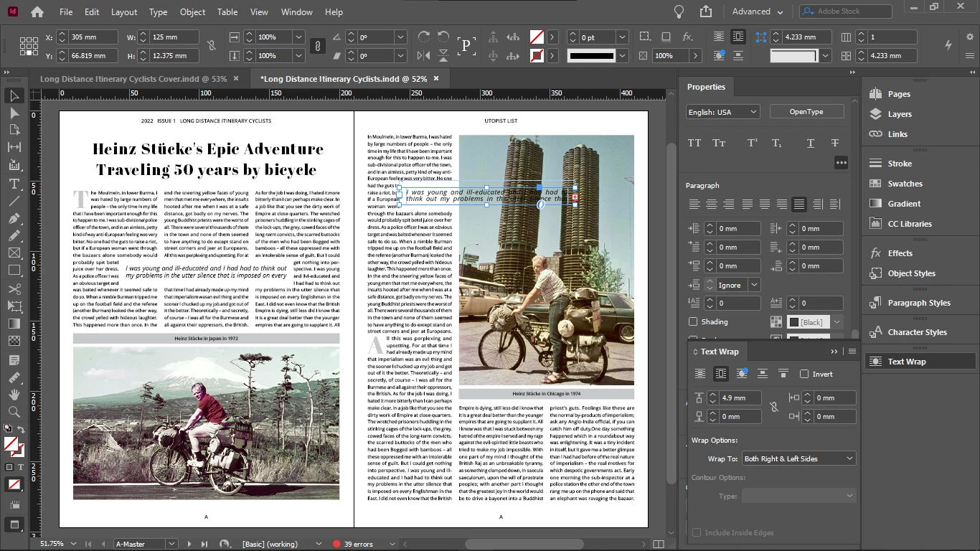Switch to the Cyclists Cover.indd tab
This screenshot has height=551, width=980.
coord(133,79)
